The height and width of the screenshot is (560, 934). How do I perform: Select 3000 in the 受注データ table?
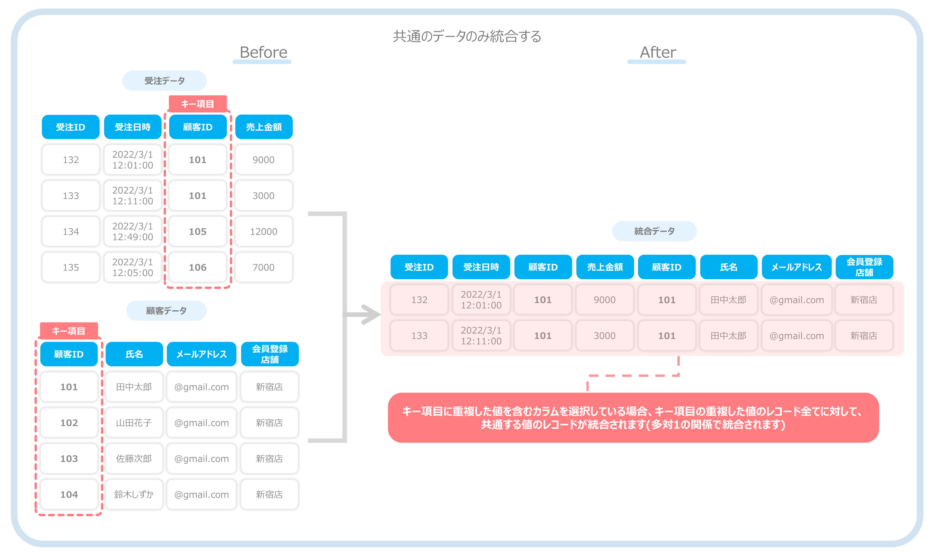click(264, 195)
